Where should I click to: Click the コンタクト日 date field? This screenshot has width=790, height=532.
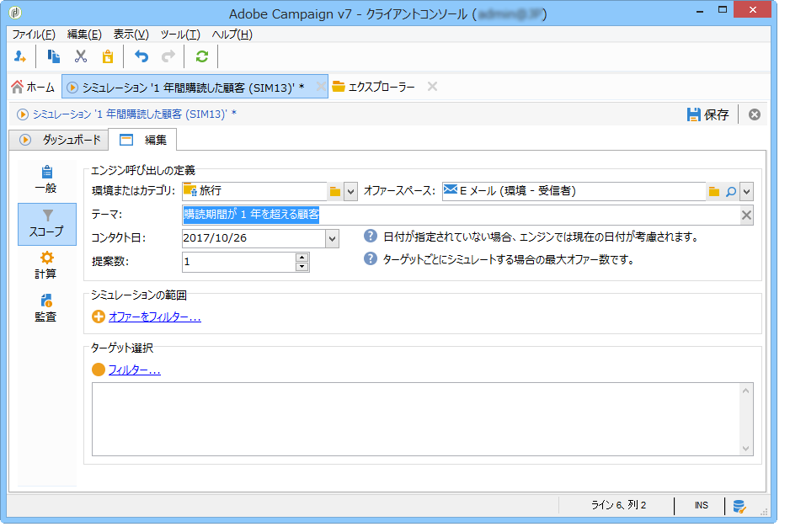[254, 238]
